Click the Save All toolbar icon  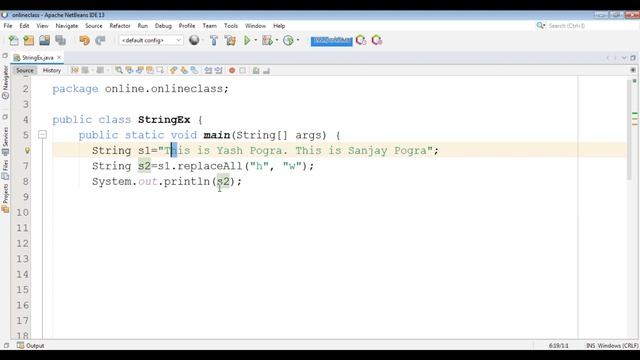pos(60,40)
